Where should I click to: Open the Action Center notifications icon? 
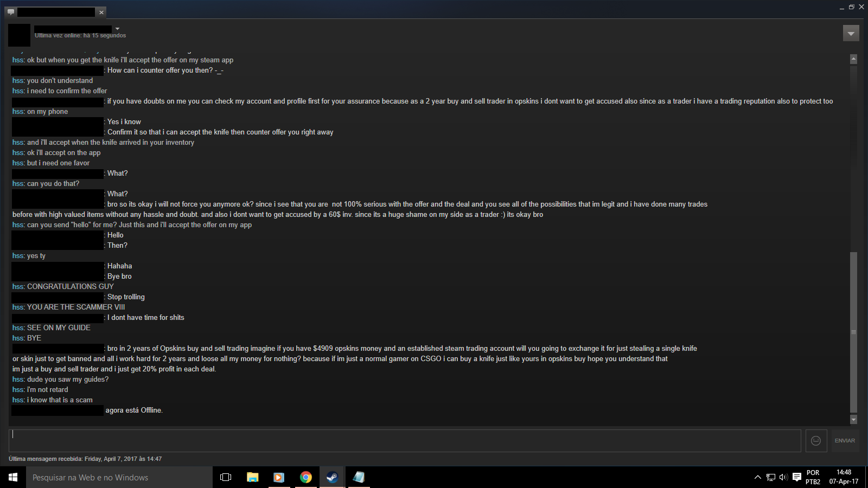click(797, 477)
